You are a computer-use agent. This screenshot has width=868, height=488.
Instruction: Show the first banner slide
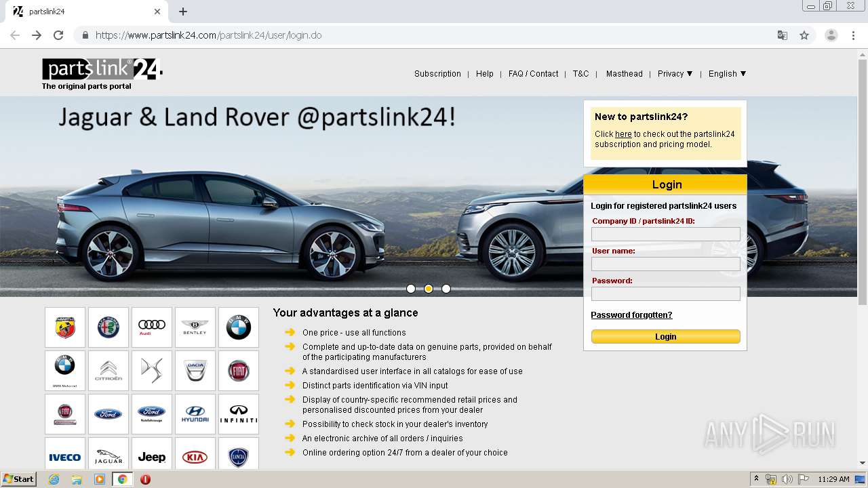point(411,289)
